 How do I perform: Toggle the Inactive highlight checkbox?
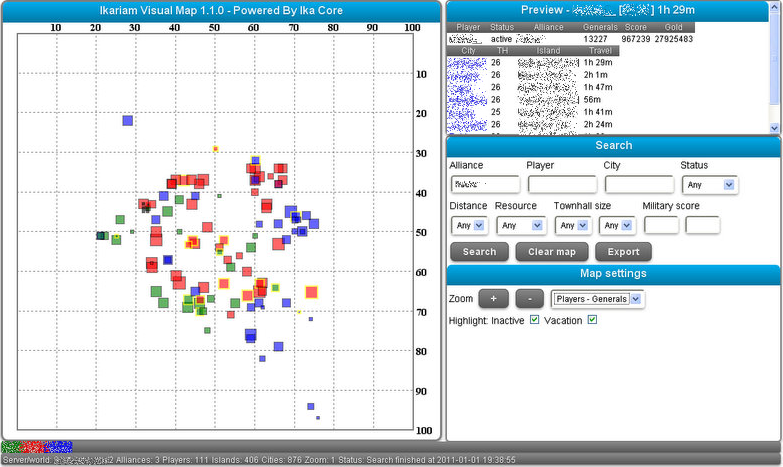tap(534, 320)
